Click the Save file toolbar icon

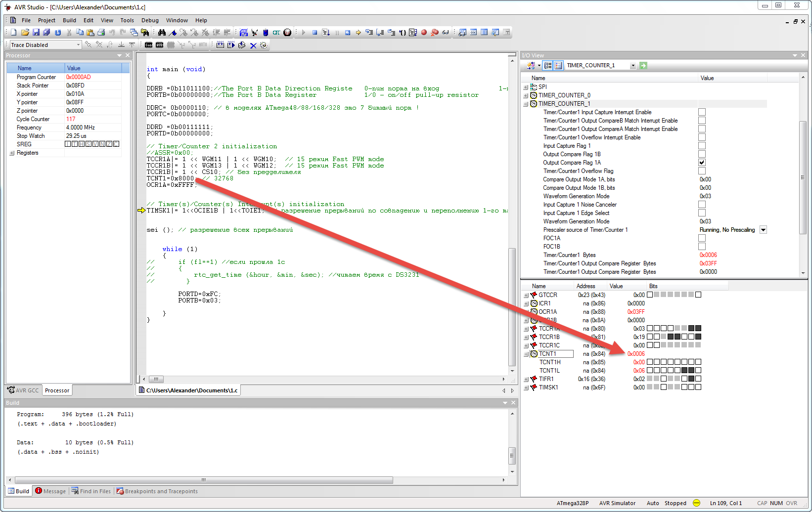coord(36,33)
